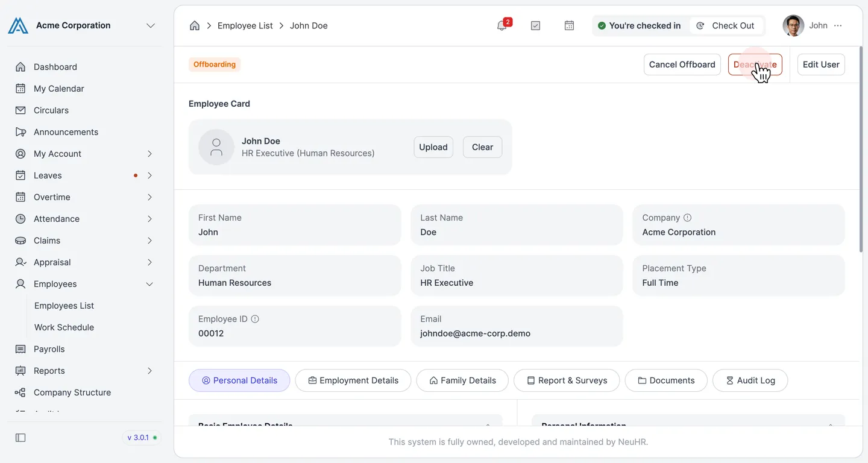Expand Overtime submenu chevron
The width and height of the screenshot is (868, 463).
149,197
